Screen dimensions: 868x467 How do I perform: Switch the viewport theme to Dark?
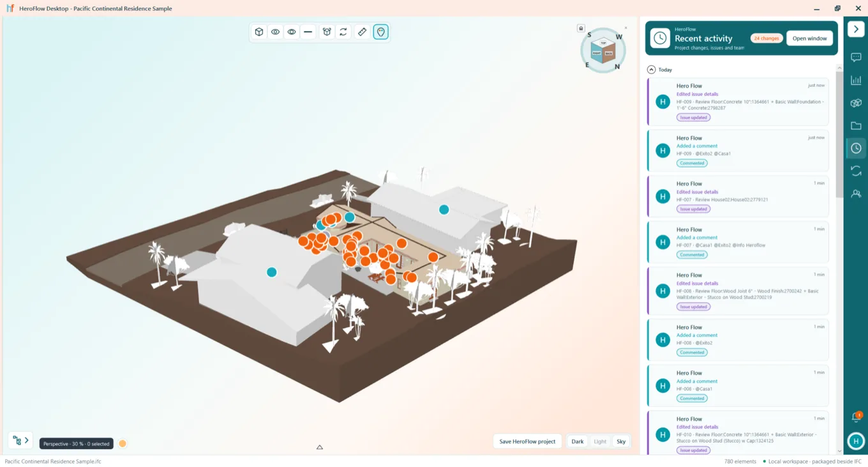coord(578,441)
